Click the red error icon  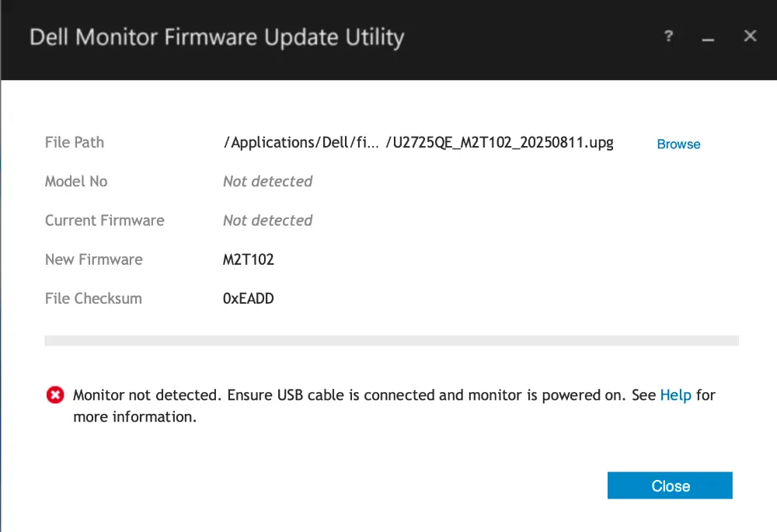point(55,395)
